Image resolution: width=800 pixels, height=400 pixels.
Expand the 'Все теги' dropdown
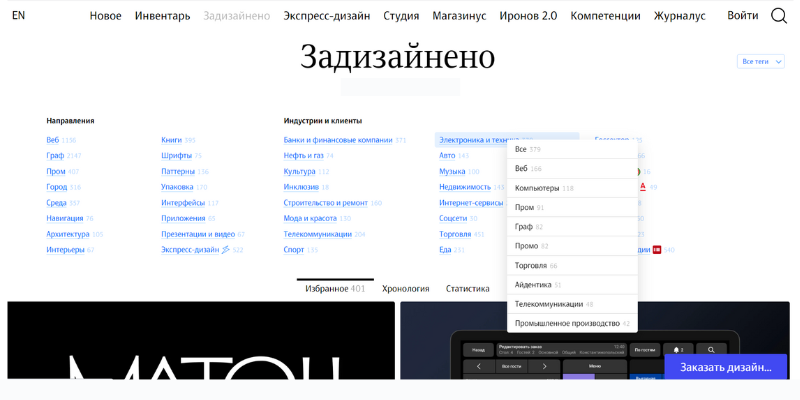click(x=760, y=61)
